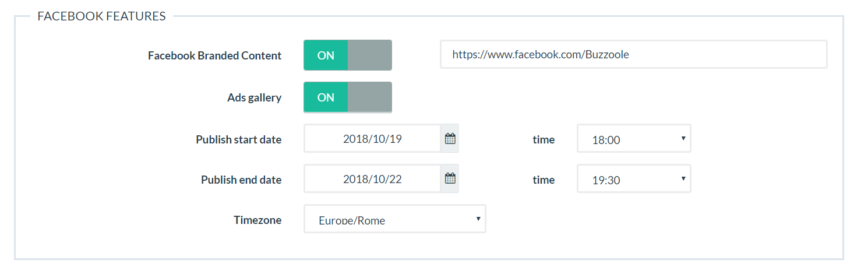This screenshot has width=868, height=270.
Task: Click the FACEBOOK FEATURES section heading
Action: [101, 16]
